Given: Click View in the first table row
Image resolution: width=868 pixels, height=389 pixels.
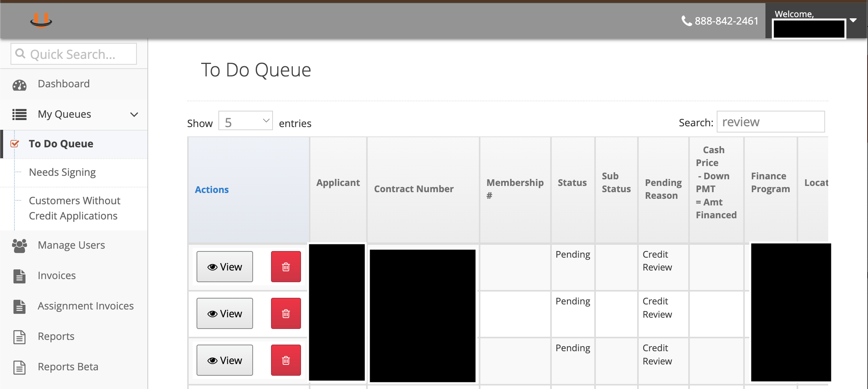Looking at the screenshot, I should (225, 267).
